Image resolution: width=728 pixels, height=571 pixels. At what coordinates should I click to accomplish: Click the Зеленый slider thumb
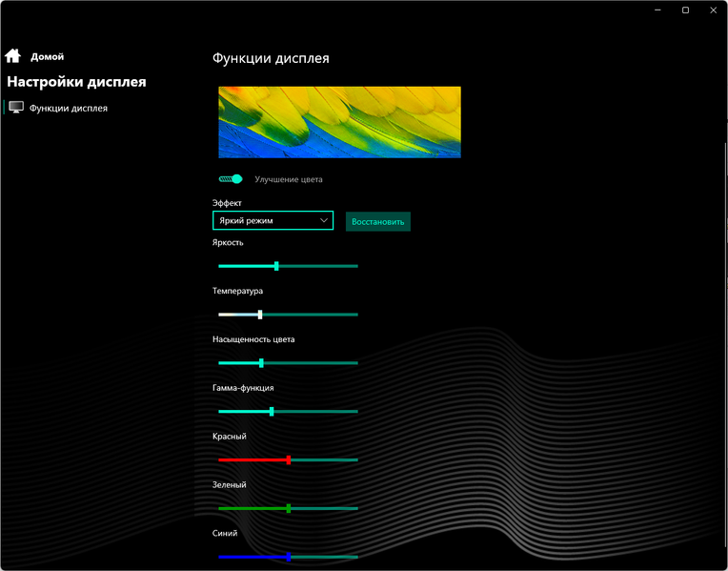tap(289, 508)
